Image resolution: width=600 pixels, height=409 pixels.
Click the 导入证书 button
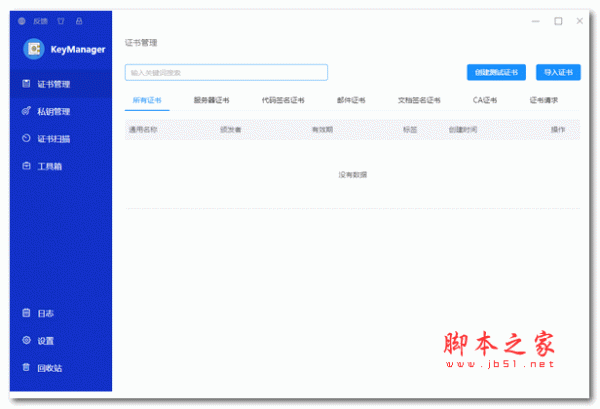557,72
